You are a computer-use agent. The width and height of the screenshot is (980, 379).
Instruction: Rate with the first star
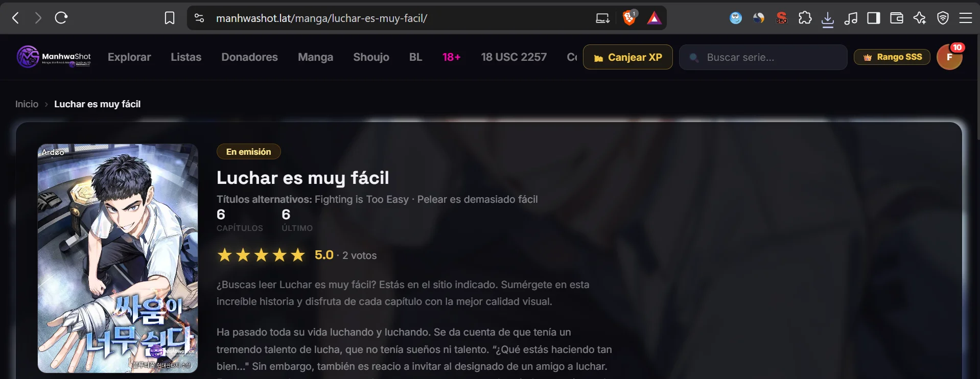[224, 255]
